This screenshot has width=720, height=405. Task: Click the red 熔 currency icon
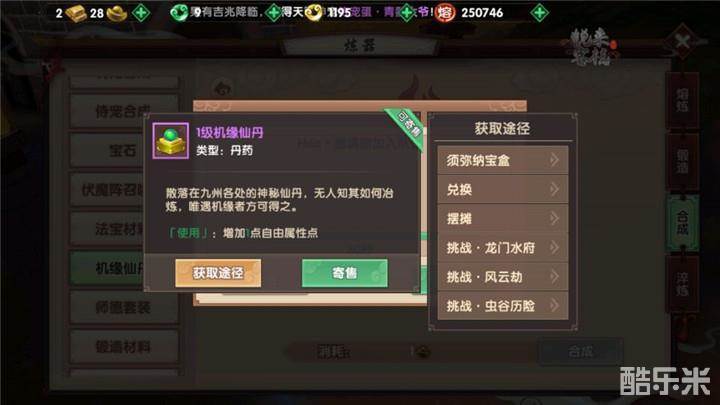(444, 13)
